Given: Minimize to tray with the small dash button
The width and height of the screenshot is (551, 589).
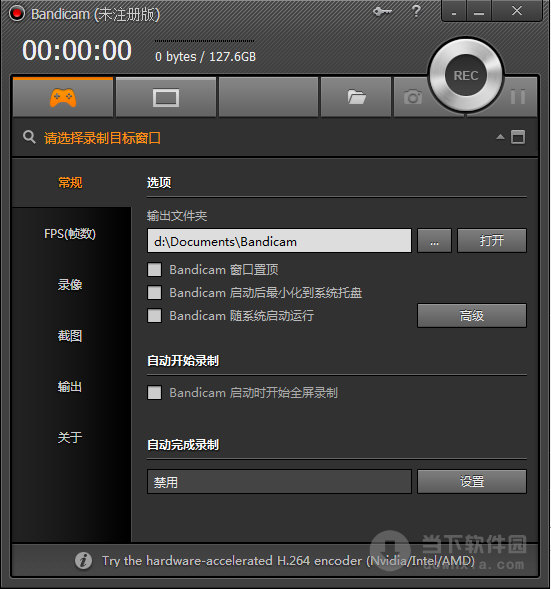Looking at the screenshot, I should (454, 11).
